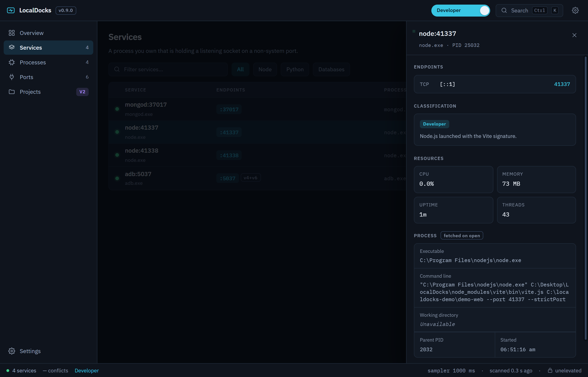Click the v4+v6 badge on adb row
Screen dimensions: 588x377
[250, 178]
